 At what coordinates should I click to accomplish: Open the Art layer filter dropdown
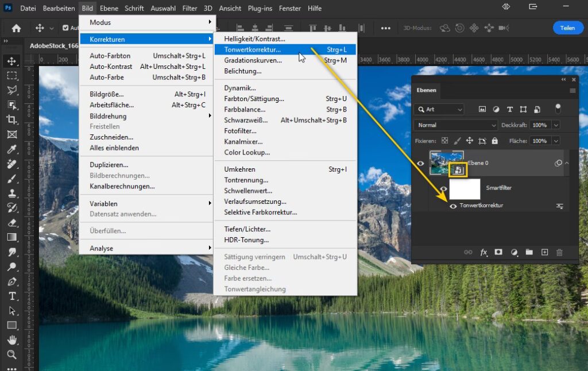439,109
